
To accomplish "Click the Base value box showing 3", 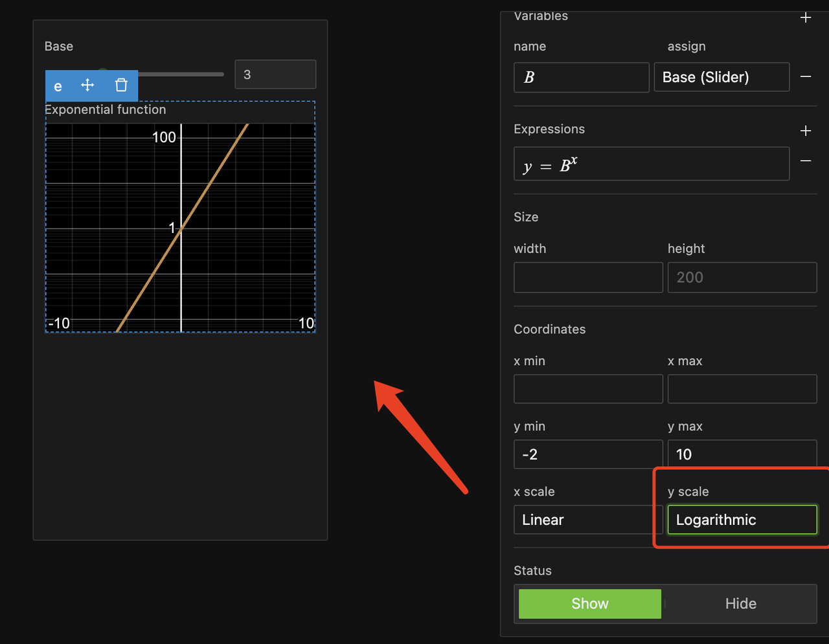I will pos(275,74).
